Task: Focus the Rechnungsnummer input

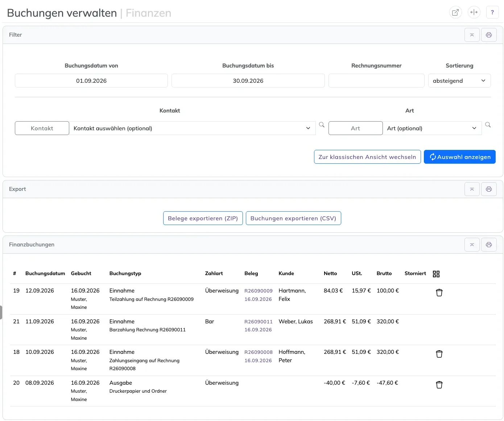Action: (376, 81)
